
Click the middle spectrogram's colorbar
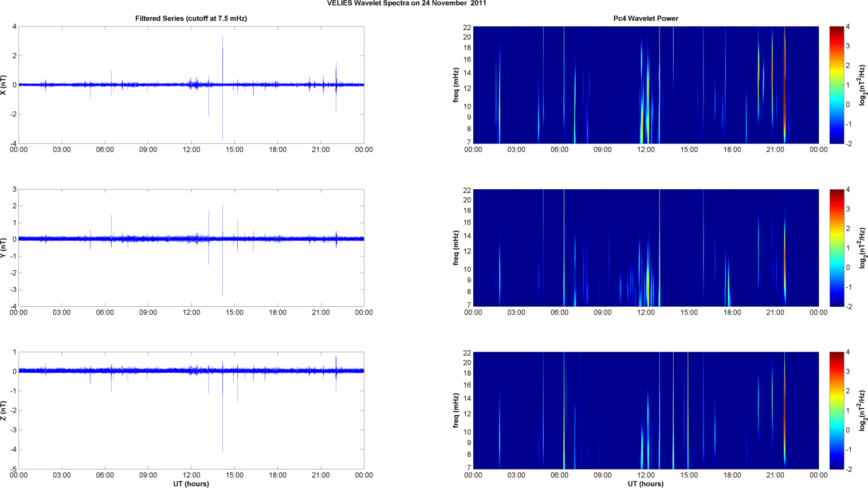(x=836, y=248)
